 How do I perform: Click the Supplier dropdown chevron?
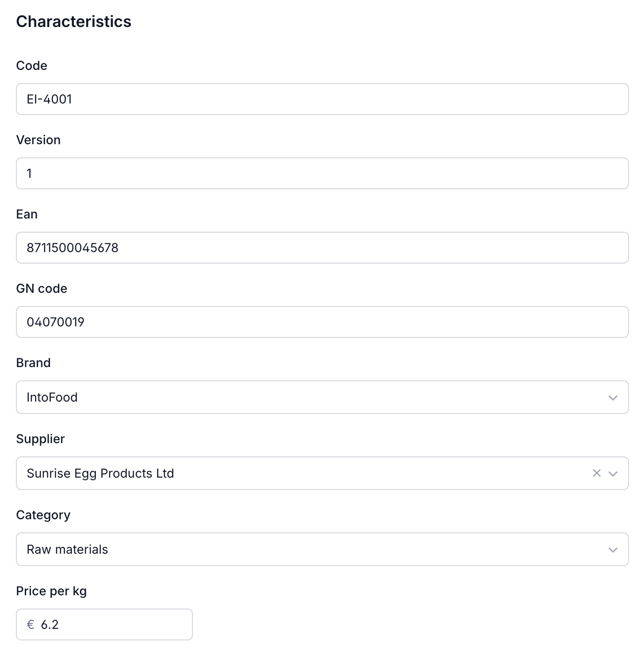(613, 473)
